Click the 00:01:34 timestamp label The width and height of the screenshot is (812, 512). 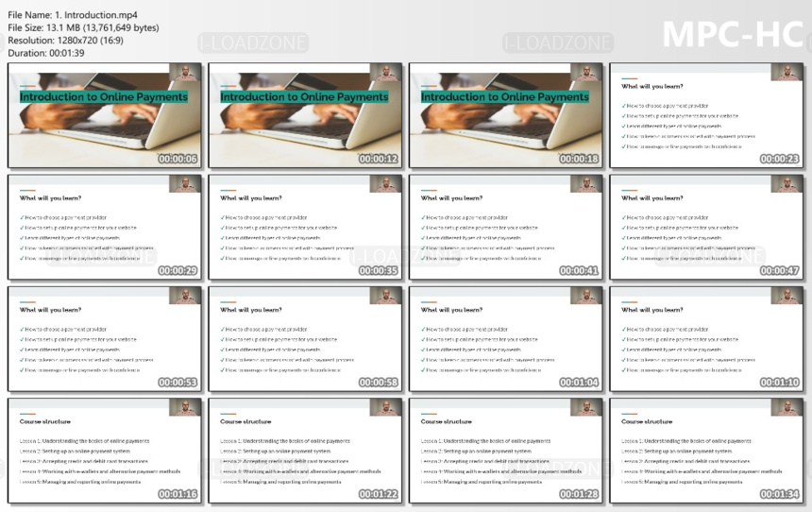click(779, 494)
